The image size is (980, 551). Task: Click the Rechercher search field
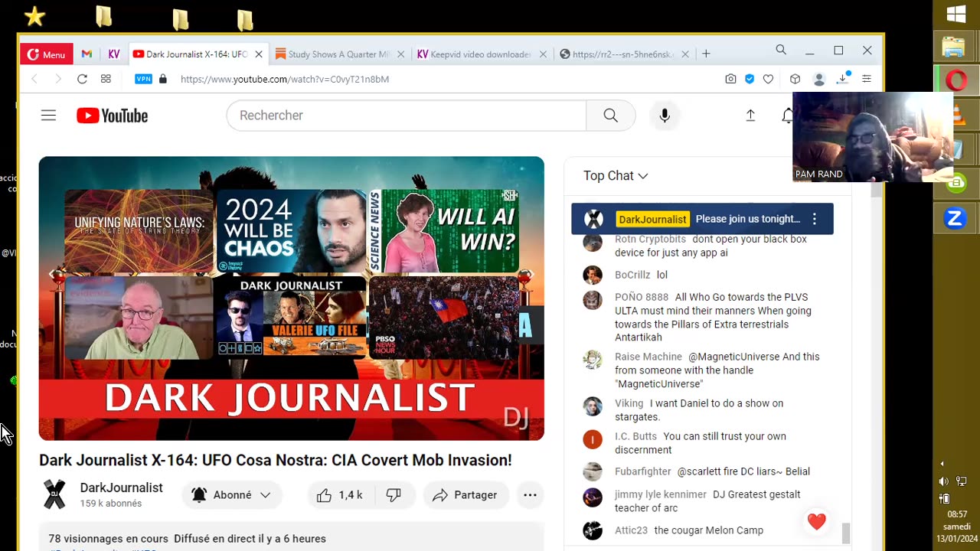(x=406, y=116)
